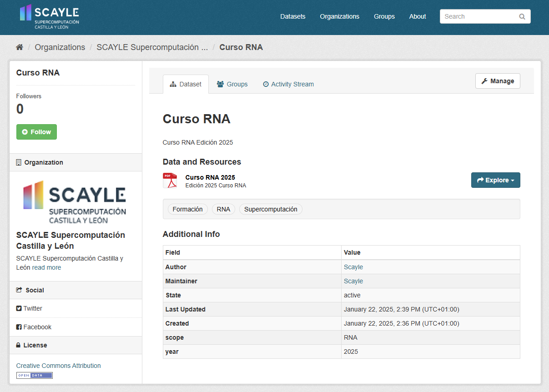Click the 'Edición 2025 Curso RNA' resource subtitle

216,186
